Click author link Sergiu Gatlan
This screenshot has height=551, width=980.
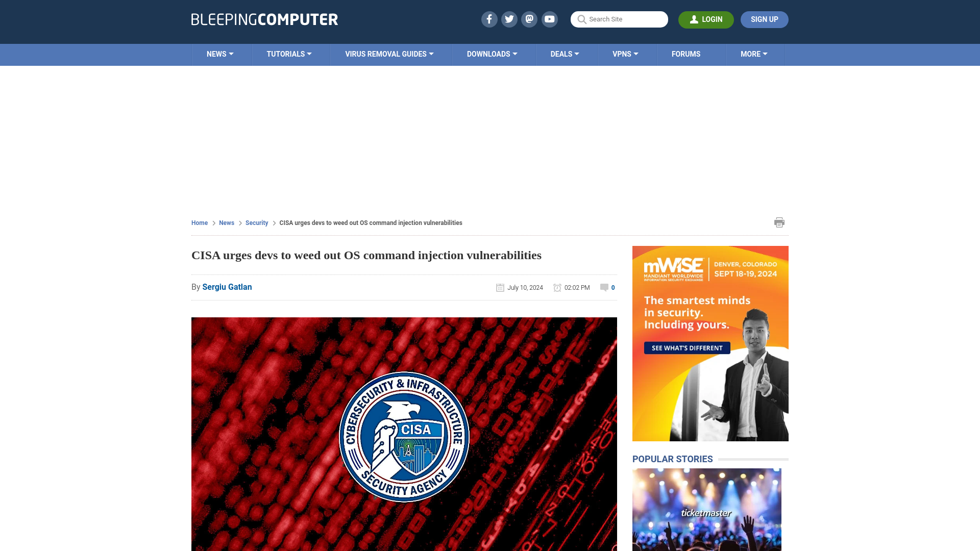tap(227, 287)
